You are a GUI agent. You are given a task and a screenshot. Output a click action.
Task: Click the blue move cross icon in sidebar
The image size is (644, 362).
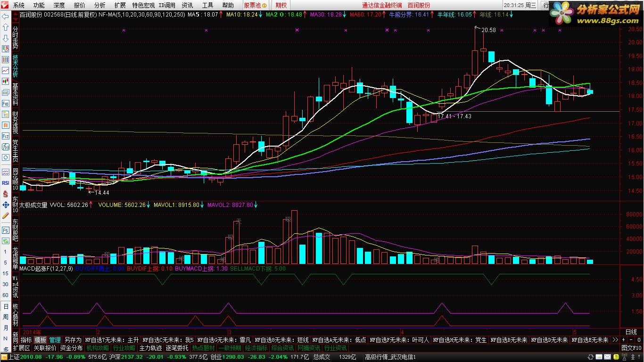[6, 205]
